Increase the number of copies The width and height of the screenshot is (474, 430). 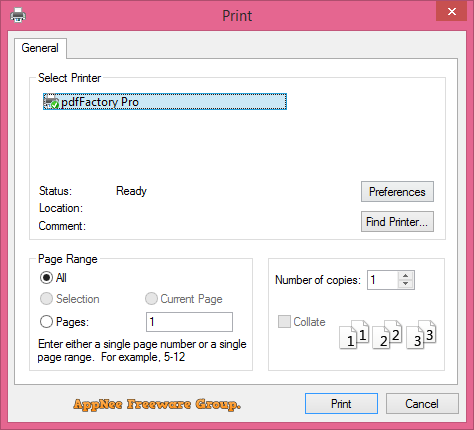pyautogui.click(x=405, y=276)
